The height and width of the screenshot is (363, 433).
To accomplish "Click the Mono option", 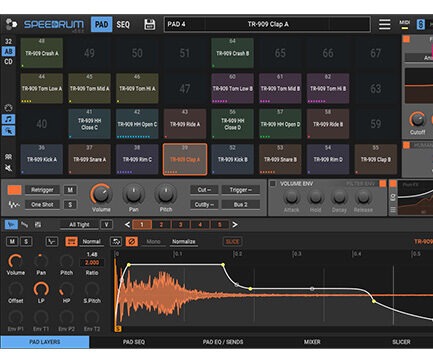I will [154, 242].
